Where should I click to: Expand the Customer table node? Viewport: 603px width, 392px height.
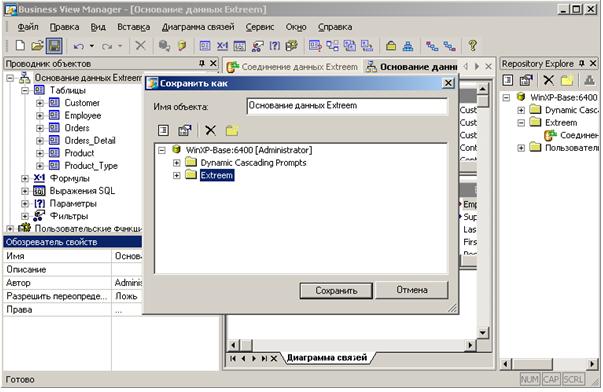point(40,103)
